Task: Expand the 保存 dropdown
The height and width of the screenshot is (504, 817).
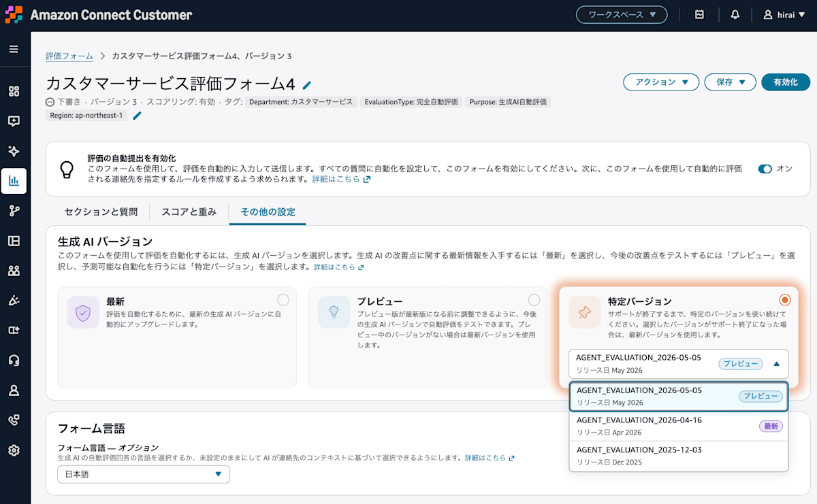Action: pyautogui.click(x=731, y=82)
